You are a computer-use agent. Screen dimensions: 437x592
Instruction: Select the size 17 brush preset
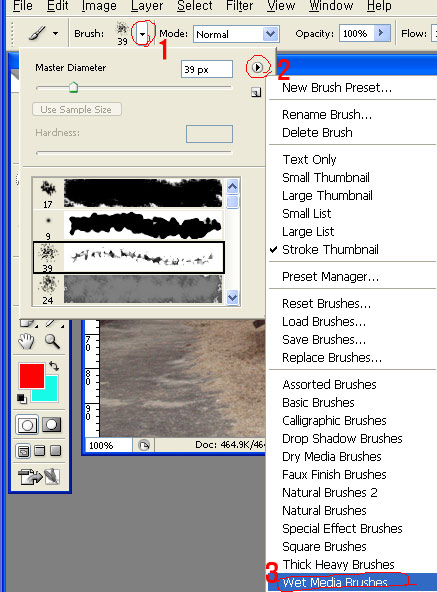coord(128,194)
